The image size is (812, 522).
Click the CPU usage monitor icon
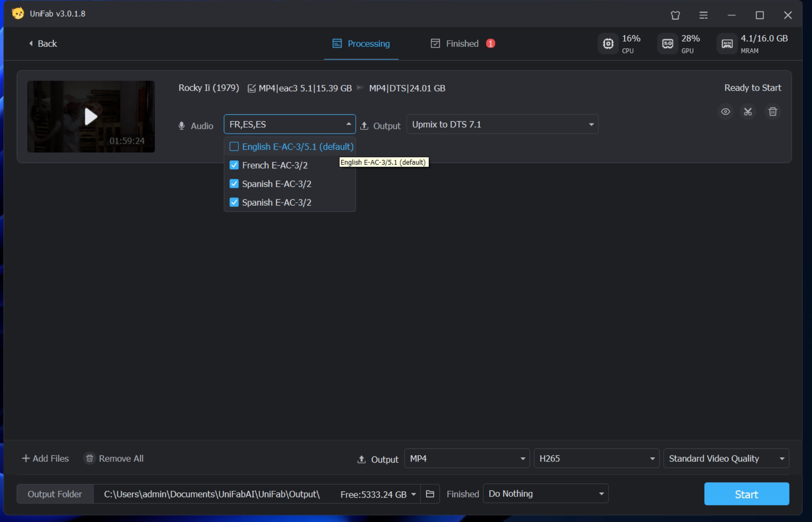pos(608,44)
